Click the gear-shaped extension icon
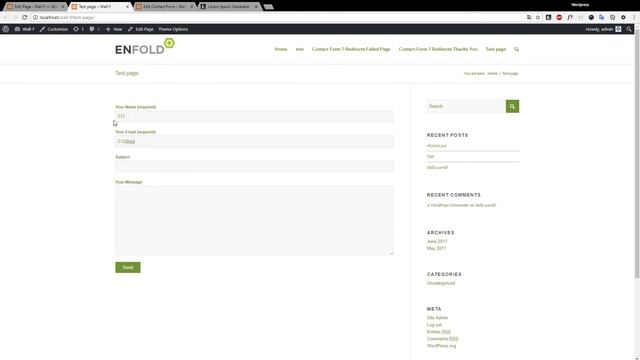Image resolution: width=640 pixels, height=360 pixels. [x=623, y=18]
